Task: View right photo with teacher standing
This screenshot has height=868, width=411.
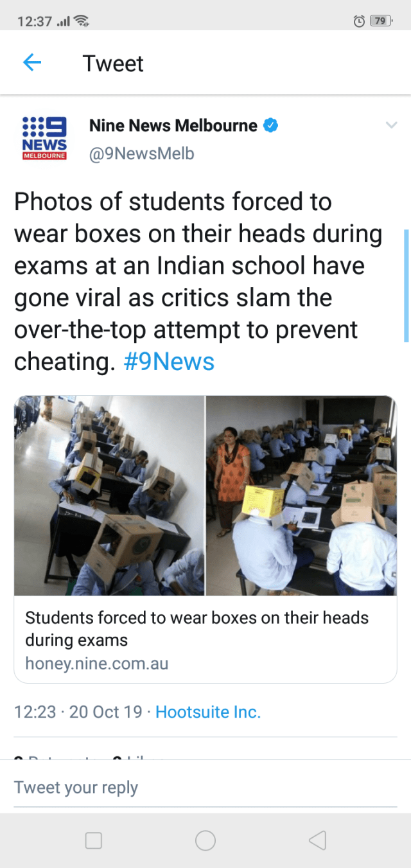Action: pyautogui.click(x=301, y=495)
